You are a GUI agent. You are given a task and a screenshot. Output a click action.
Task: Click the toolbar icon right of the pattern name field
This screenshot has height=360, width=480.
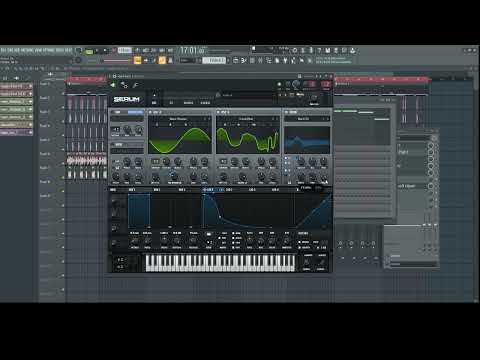click(235, 60)
